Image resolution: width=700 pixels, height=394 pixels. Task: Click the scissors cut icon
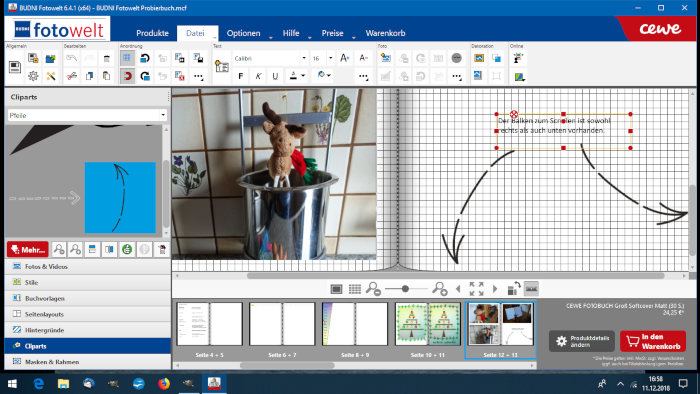pyautogui.click(x=71, y=76)
